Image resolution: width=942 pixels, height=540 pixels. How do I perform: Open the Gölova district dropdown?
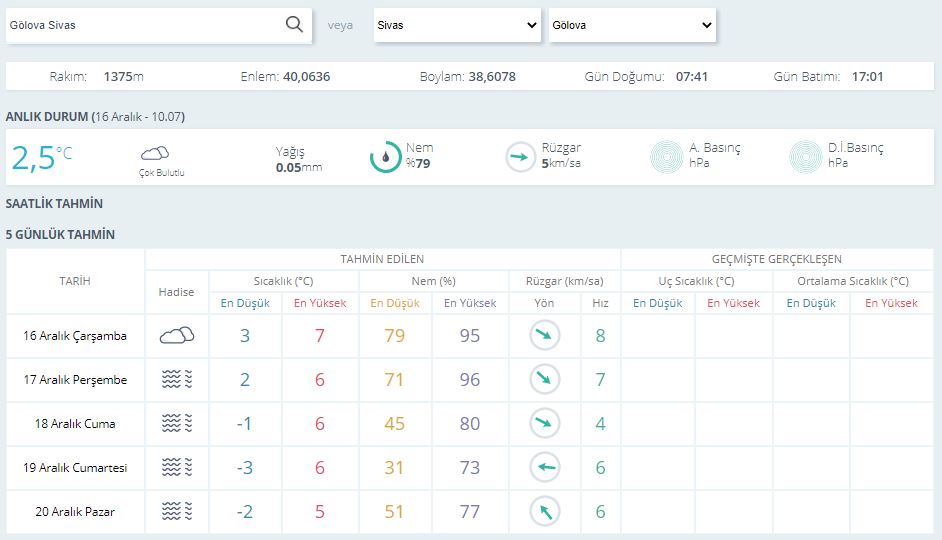click(632, 25)
